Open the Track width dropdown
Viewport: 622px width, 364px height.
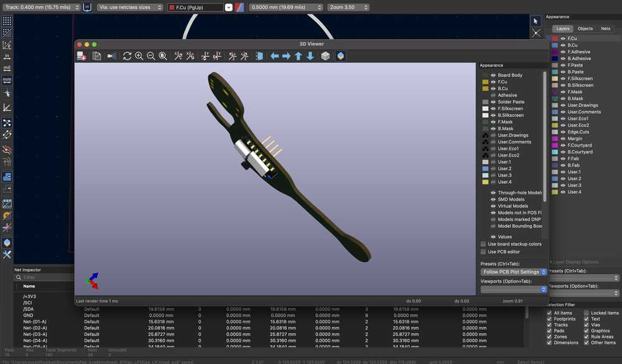pyautogui.click(x=41, y=7)
